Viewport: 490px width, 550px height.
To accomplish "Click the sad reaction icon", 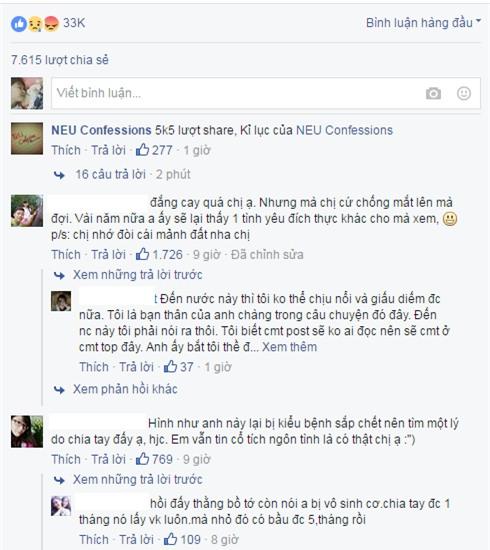I will pyautogui.click(x=35, y=24).
